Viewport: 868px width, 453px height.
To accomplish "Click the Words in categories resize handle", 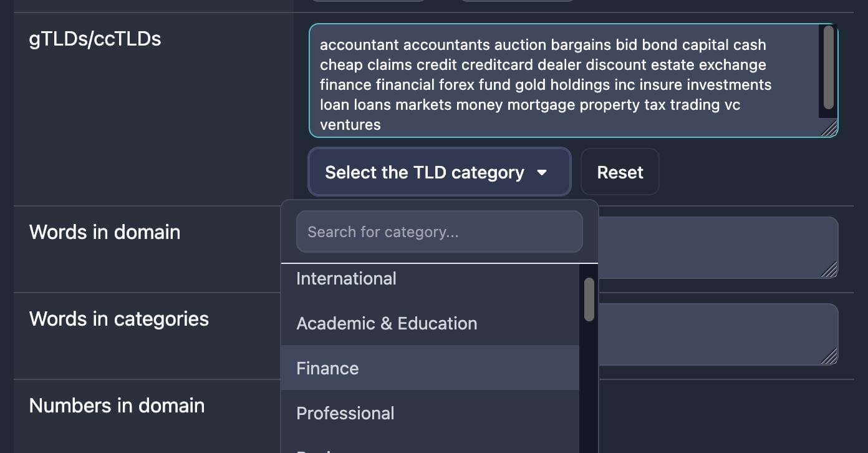I will [x=829, y=356].
